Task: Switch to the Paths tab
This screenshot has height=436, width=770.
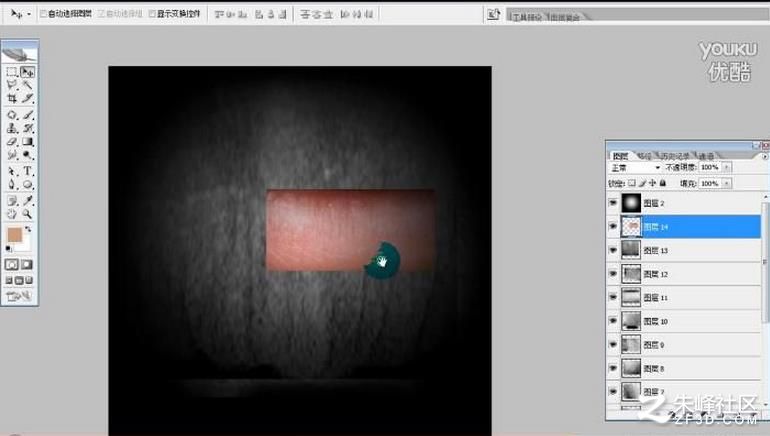Action: [644, 156]
